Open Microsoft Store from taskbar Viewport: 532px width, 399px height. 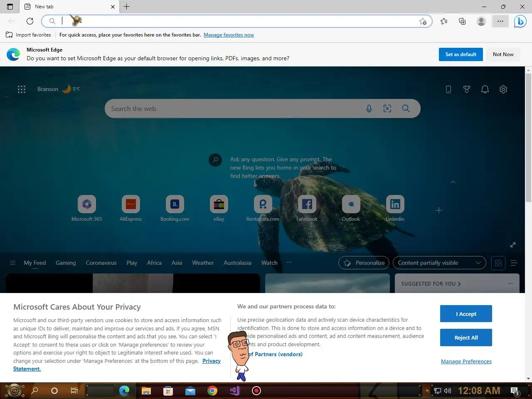(x=168, y=391)
